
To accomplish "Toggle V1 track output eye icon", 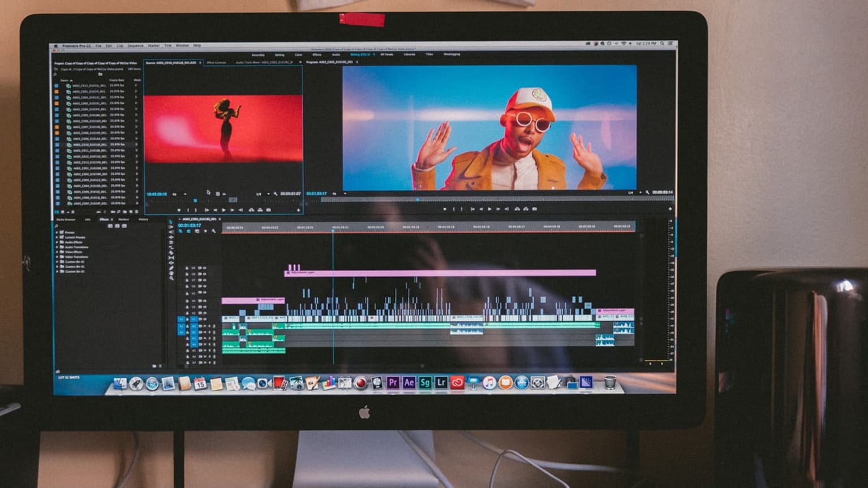I will tap(204, 319).
